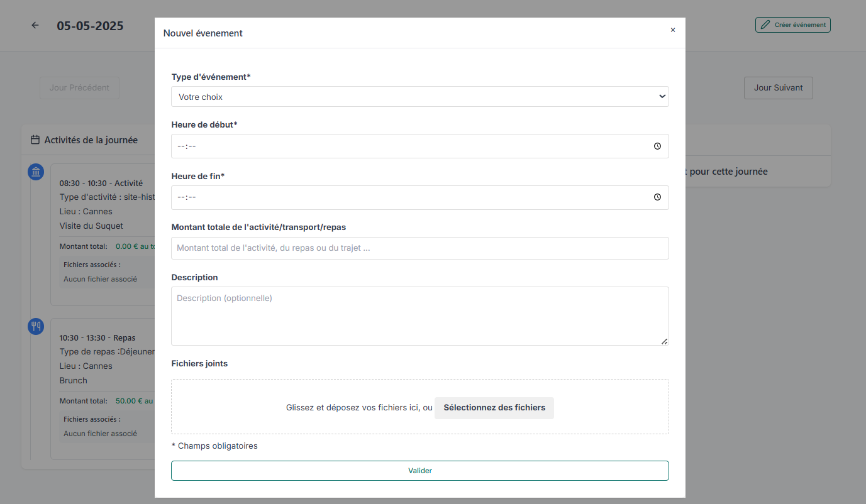Open clock picker for Heure de début

657,146
